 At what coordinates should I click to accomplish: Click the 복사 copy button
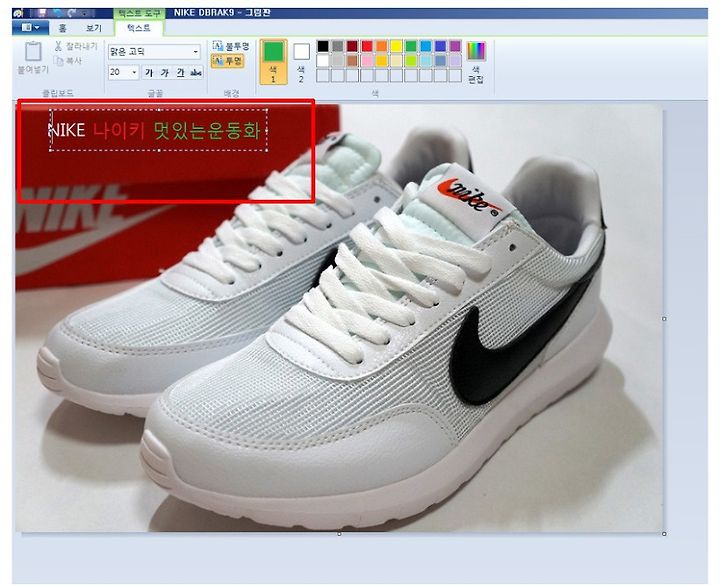point(68,61)
